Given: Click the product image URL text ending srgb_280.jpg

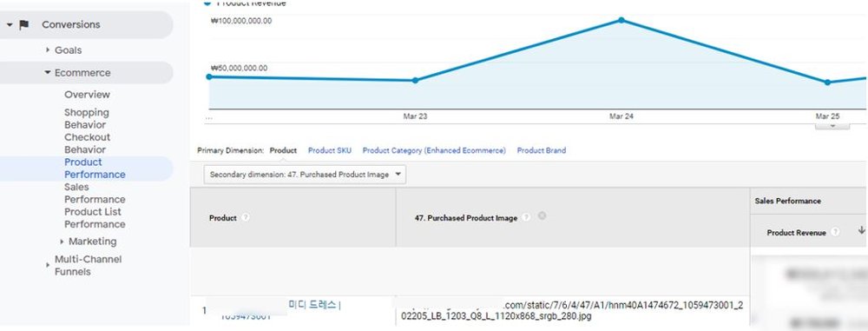Looking at the screenshot, I should point(572,310).
